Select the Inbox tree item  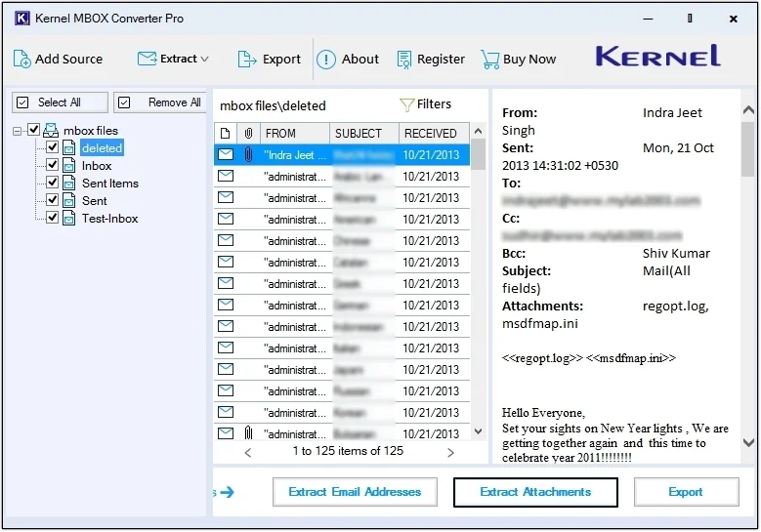pos(97,166)
